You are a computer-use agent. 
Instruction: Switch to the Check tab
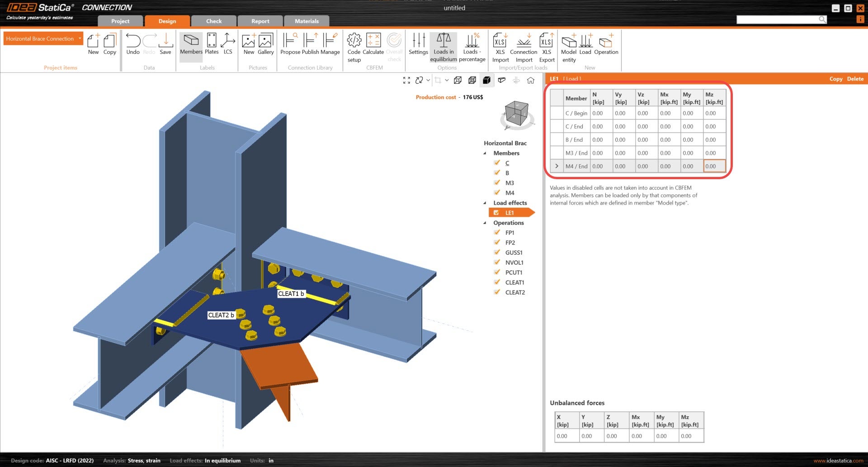[213, 21]
